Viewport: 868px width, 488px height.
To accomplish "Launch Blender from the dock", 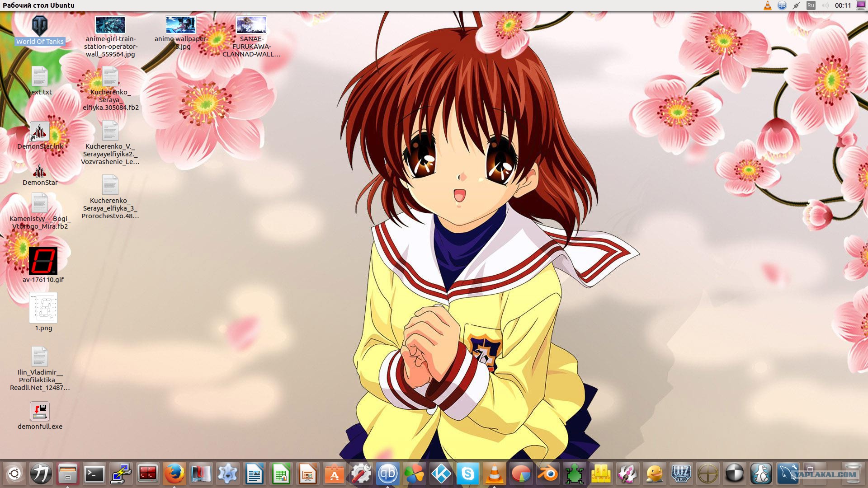I will tap(548, 474).
